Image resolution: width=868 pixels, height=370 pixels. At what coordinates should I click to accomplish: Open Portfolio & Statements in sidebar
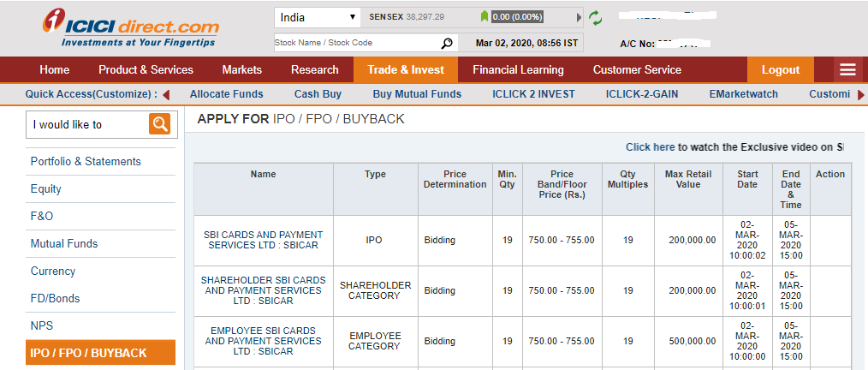[86, 161]
